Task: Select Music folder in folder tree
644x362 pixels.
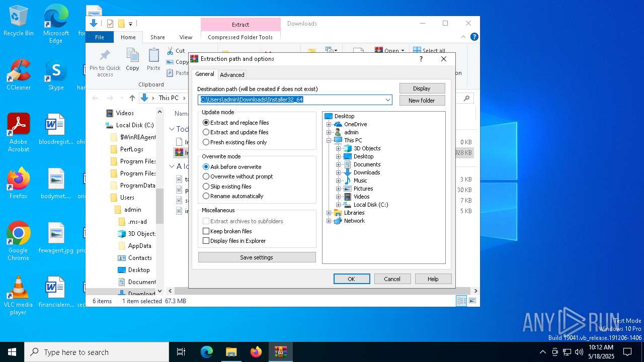Action: coord(355,180)
